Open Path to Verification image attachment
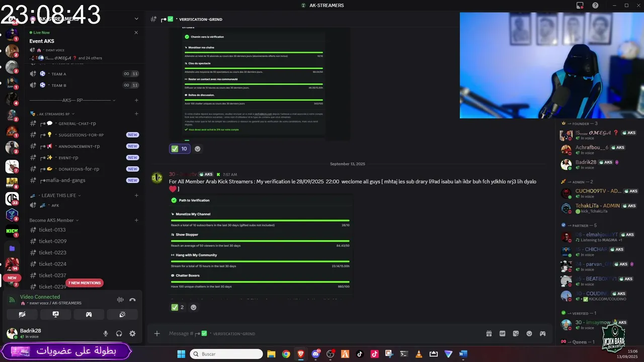 [x=260, y=246]
